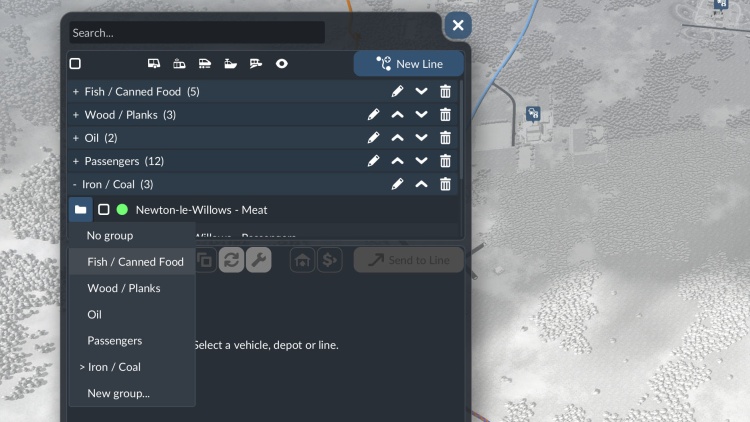Toggle the select-all checkbox in toolbar
Screen dimensions: 750x422
point(75,64)
